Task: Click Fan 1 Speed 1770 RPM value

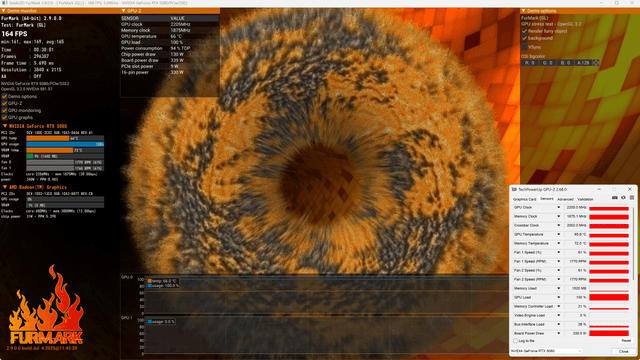Action: [x=576, y=262]
